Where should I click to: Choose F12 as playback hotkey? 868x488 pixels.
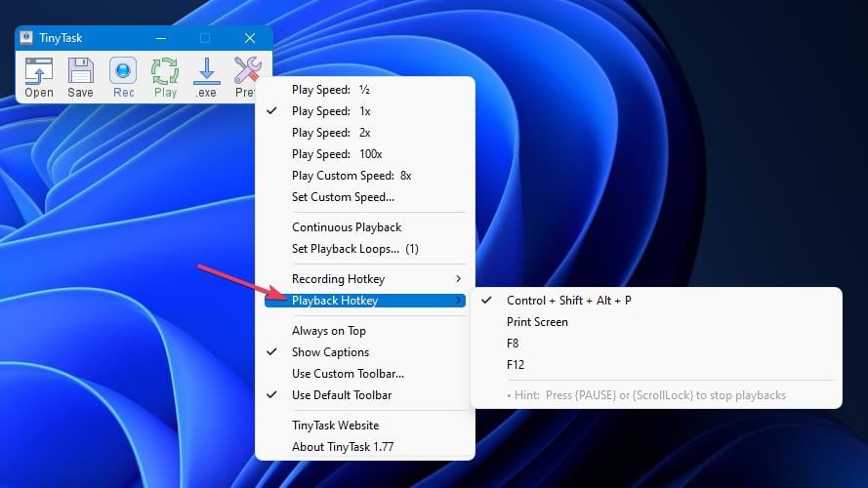click(x=656, y=365)
